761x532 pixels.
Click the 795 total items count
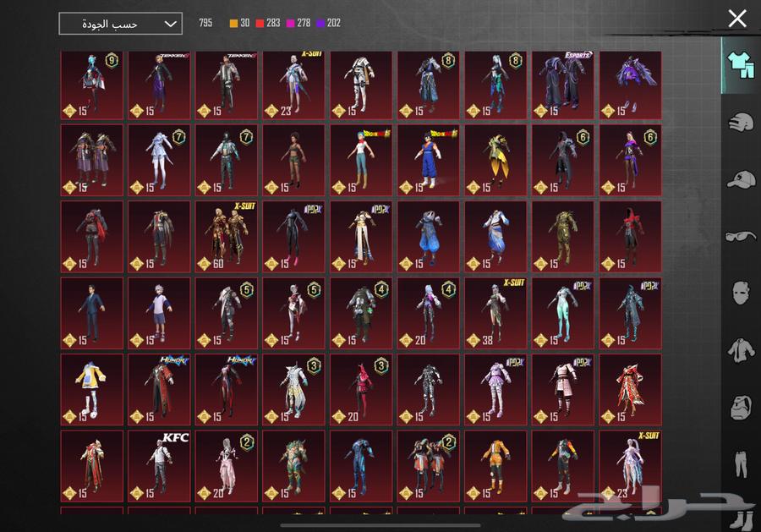coord(205,23)
